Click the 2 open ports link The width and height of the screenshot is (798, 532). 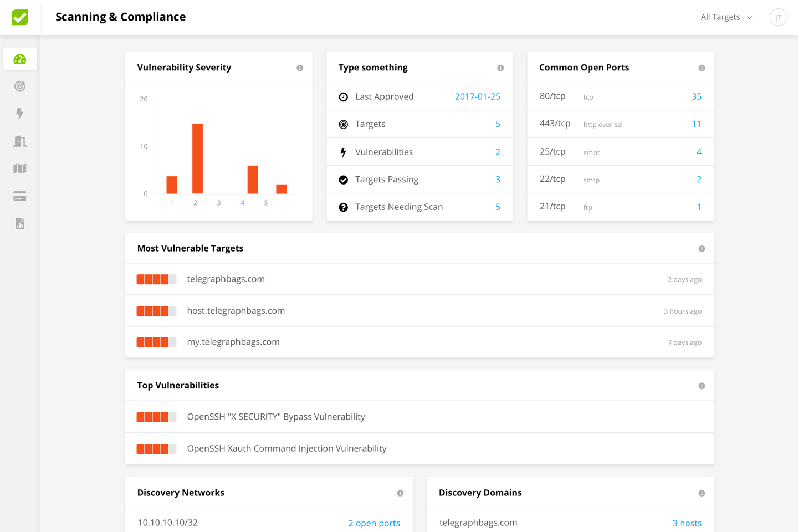(374, 523)
